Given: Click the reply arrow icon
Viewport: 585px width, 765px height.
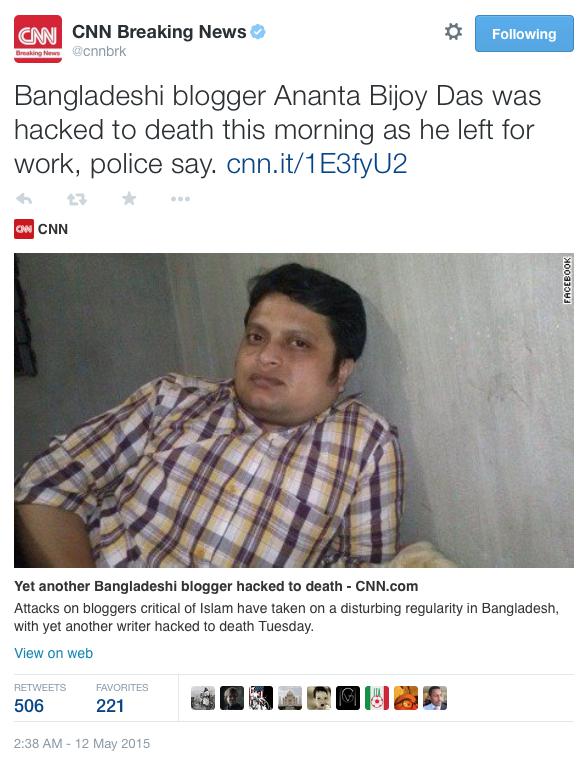Looking at the screenshot, I should point(24,199).
